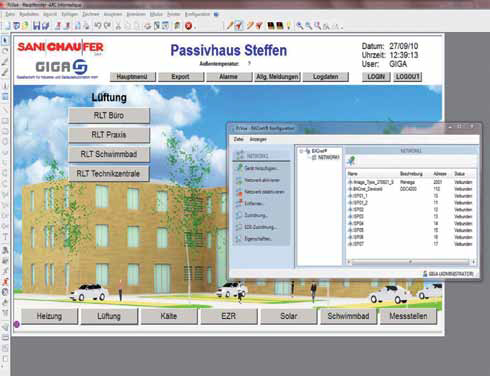Click the Redo arrow icon in toolbar

click(107, 26)
